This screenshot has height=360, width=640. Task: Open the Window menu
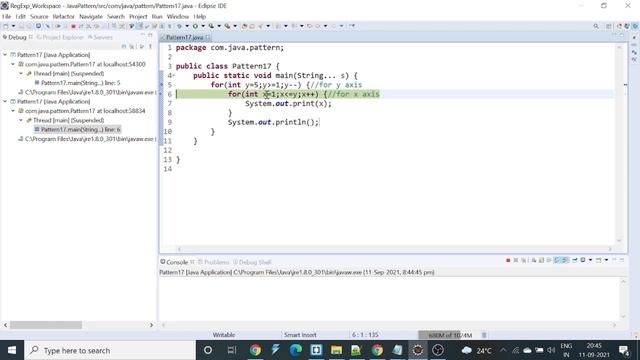coord(178,17)
